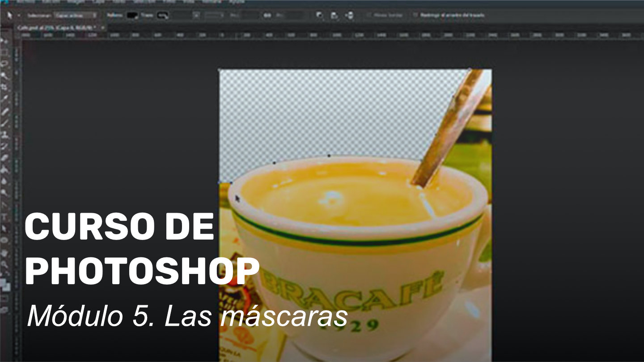Enable Restringir el arrastre del trazado checkbox

[415, 15]
